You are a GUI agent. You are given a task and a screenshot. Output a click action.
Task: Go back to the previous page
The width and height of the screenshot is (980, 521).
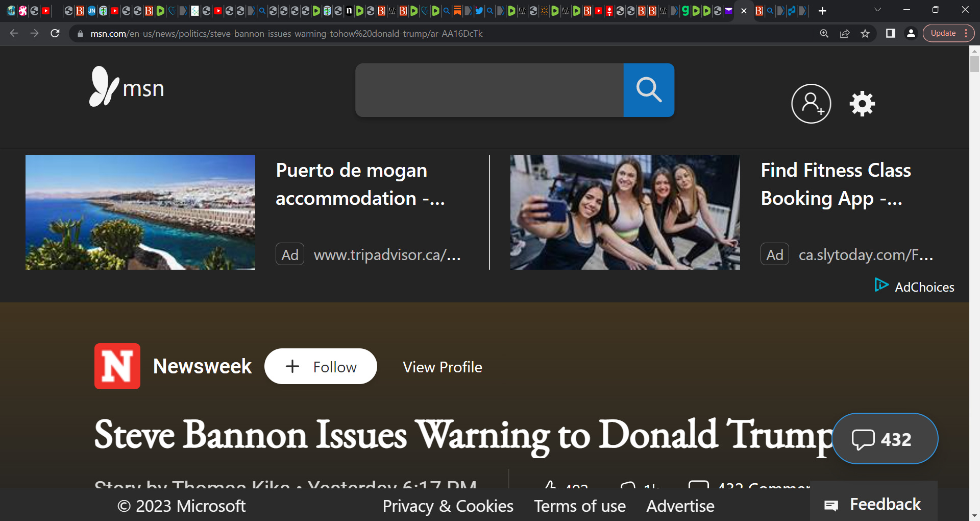(14, 33)
